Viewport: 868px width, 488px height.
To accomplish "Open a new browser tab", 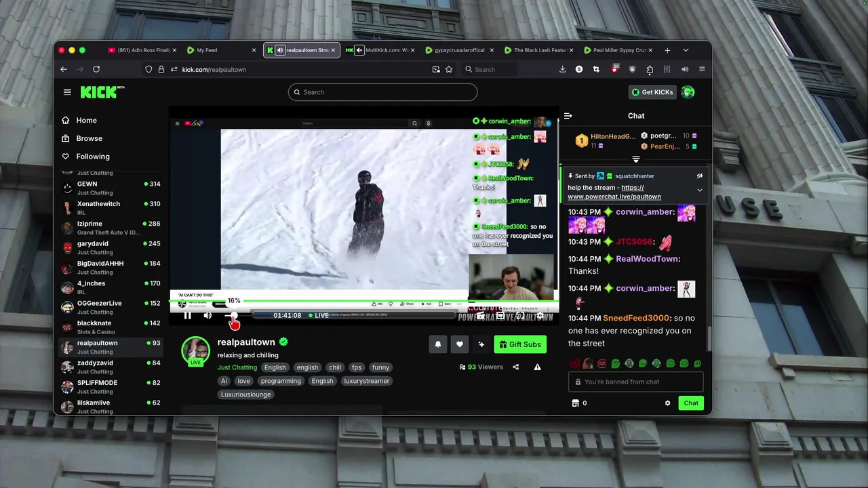I will [x=667, y=50].
